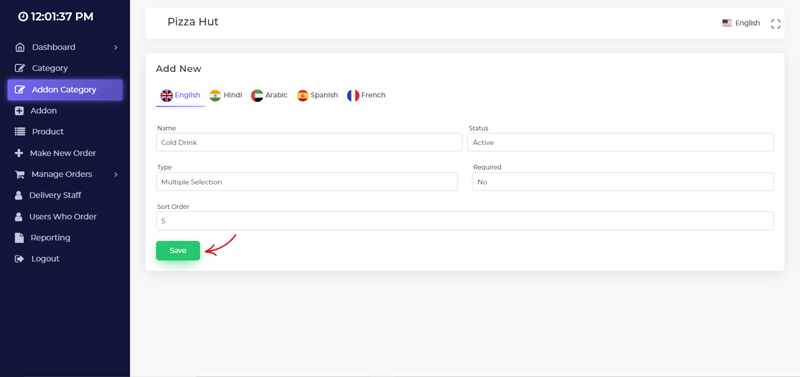Screen dimensions: 800x377
Task: Click the Reporting document icon
Action: [x=19, y=238]
